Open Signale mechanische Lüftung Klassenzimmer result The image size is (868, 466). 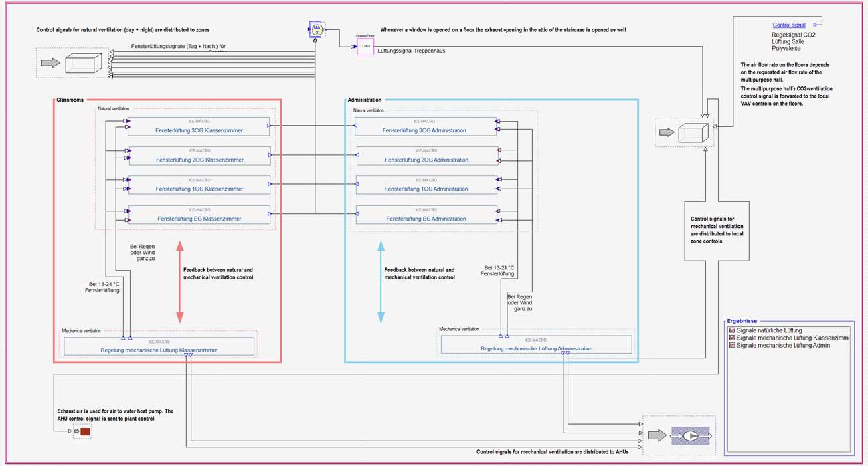(x=793, y=338)
